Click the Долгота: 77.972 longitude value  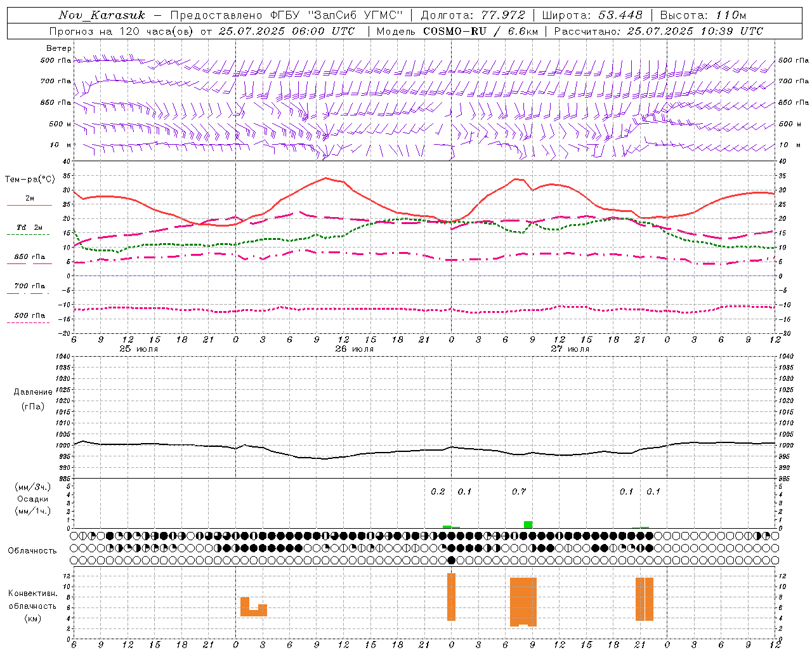click(x=473, y=15)
